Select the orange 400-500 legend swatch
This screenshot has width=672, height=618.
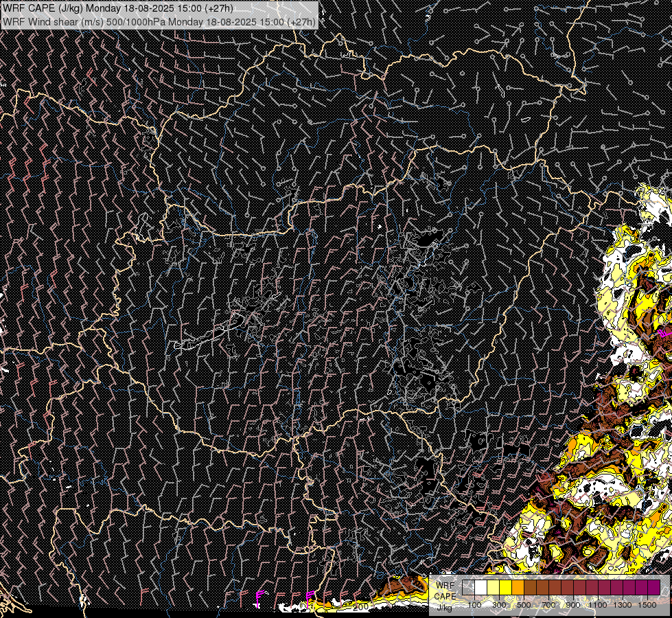tap(518, 588)
